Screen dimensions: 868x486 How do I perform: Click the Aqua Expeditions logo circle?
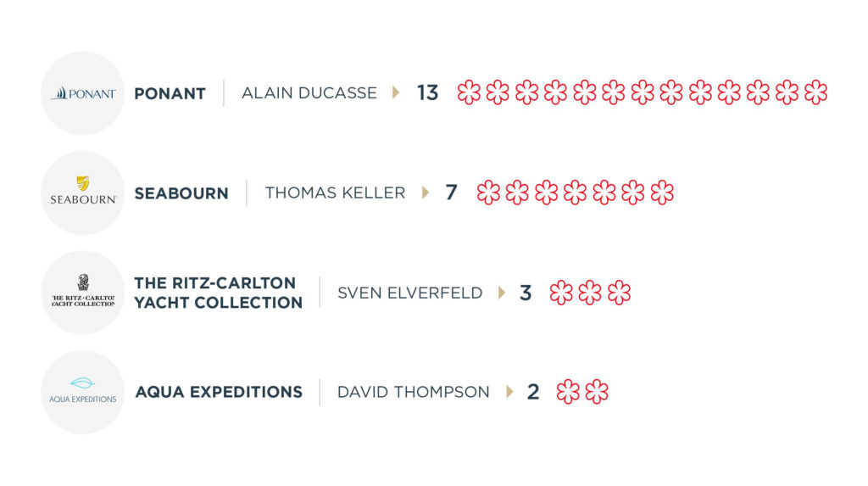82,392
